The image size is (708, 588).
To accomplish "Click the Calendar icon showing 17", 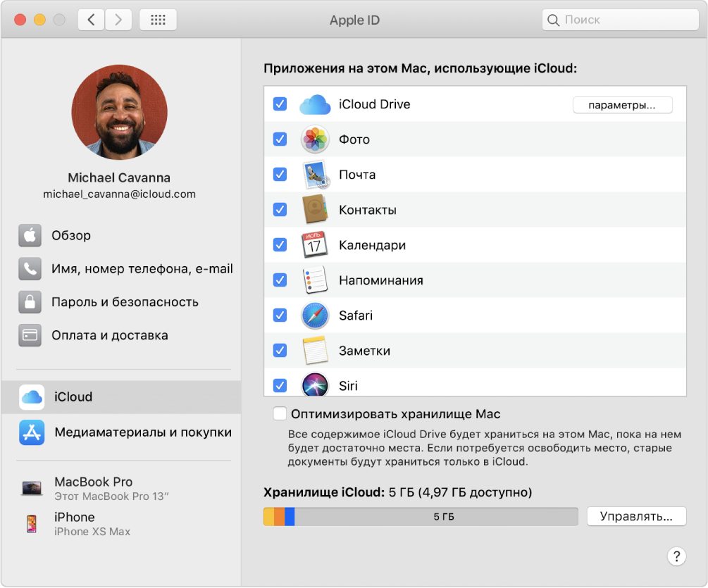I will click(x=315, y=244).
